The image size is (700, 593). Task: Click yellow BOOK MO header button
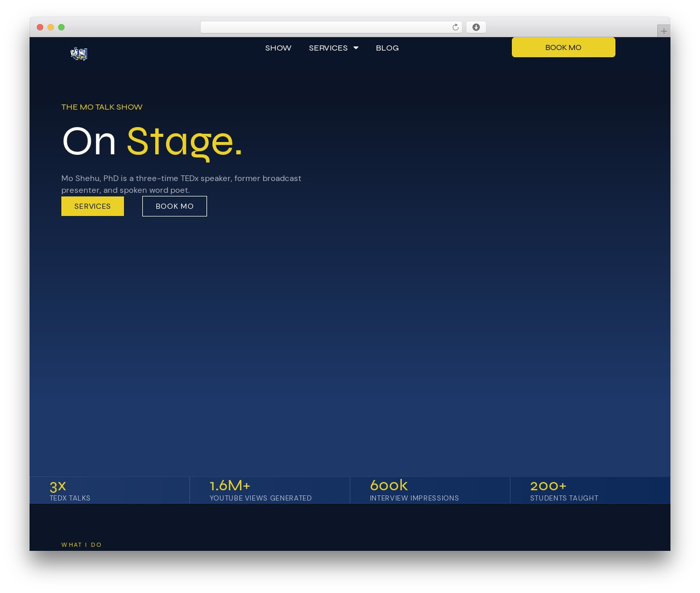[x=563, y=47]
